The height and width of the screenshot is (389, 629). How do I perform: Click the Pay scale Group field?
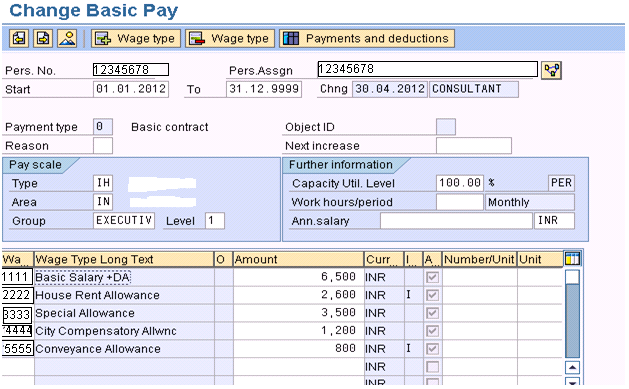click(124, 220)
